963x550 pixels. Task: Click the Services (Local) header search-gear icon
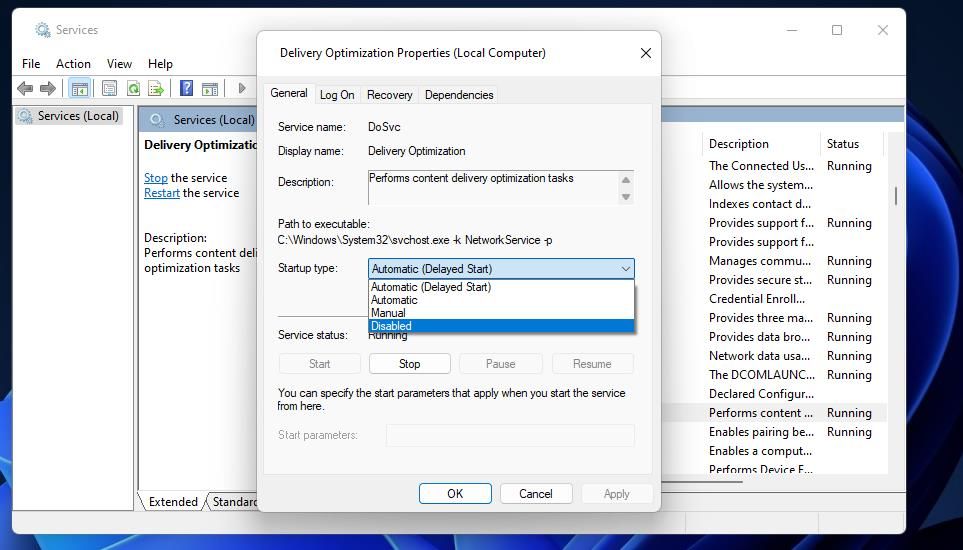coord(157,120)
